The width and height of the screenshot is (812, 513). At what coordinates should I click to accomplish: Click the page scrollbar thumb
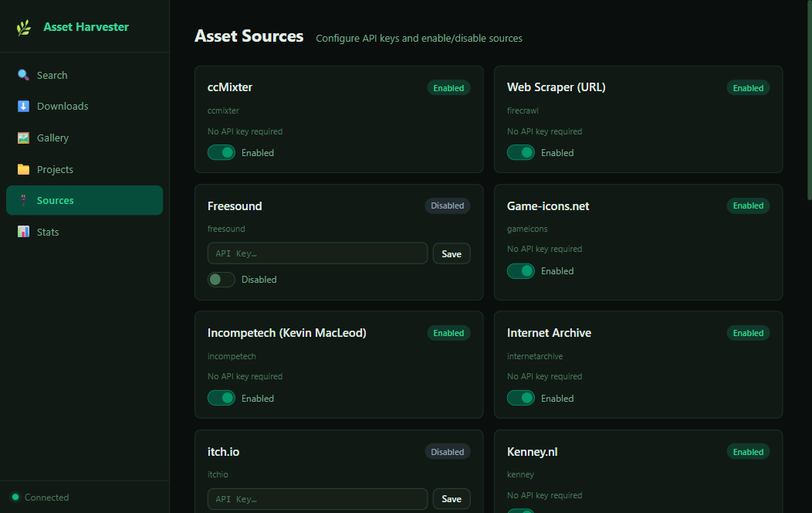[810, 100]
